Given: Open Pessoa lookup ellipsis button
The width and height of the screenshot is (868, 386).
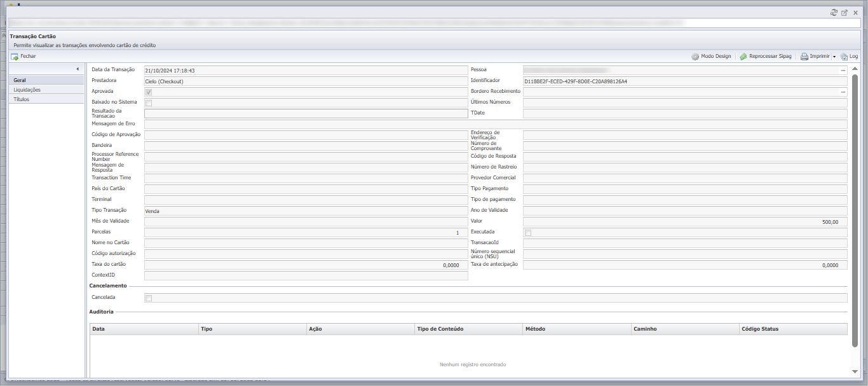Looking at the screenshot, I should coord(843,70).
